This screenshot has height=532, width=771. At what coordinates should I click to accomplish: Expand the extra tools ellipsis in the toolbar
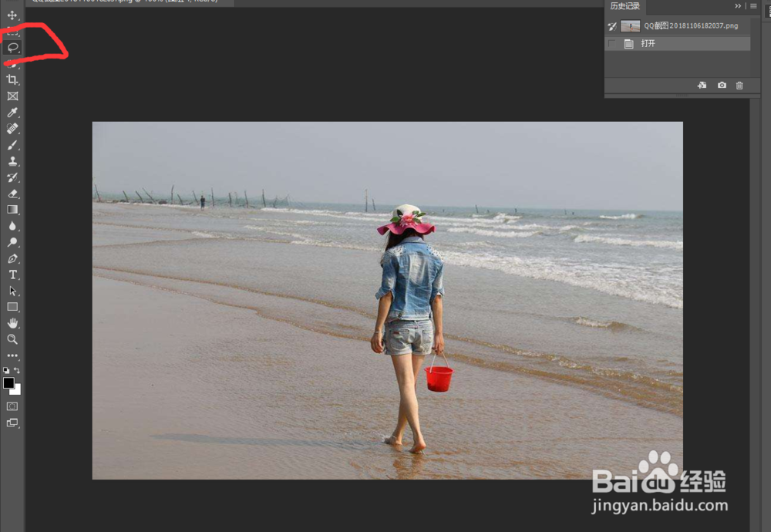tap(12, 355)
